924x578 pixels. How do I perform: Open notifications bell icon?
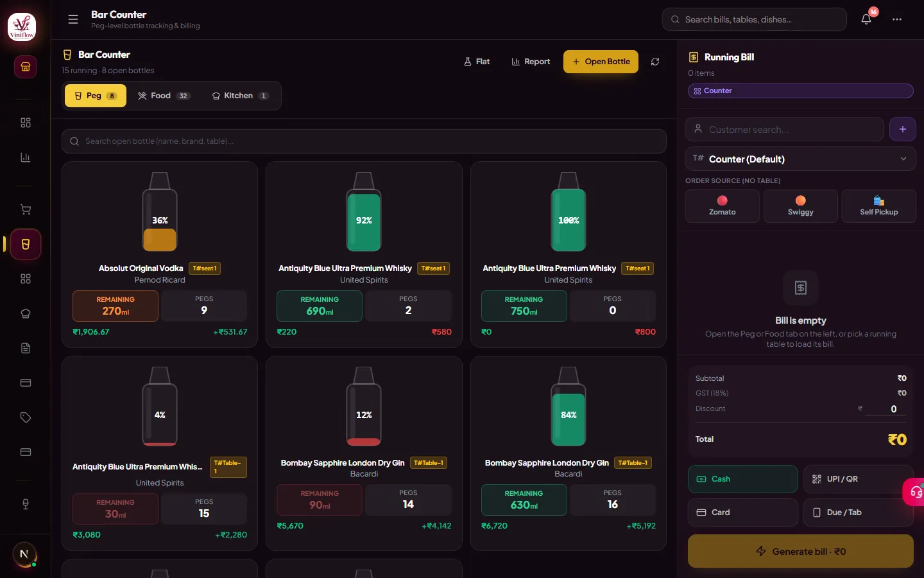click(866, 19)
